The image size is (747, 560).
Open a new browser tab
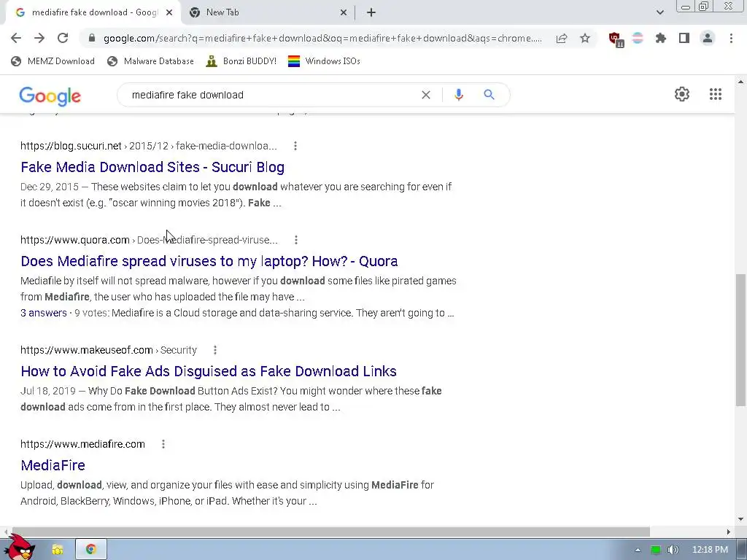click(x=371, y=12)
